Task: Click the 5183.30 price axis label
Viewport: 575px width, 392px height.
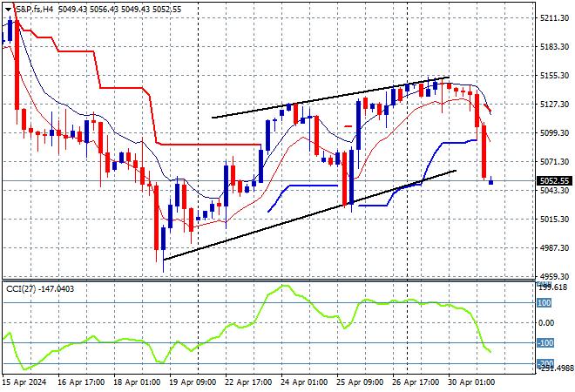Action: pyautogui.click(x=554, y=46)
